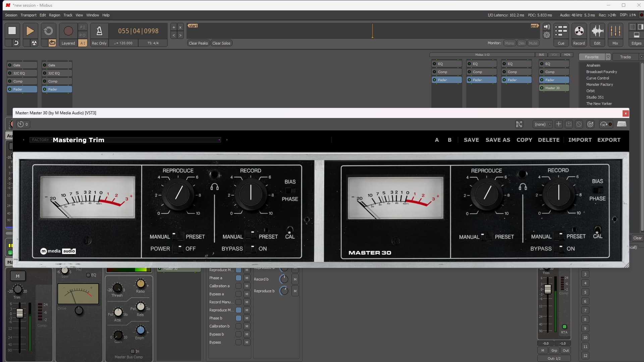Viewport: 644px width, 362px height.
Task: Open the Session menu
Action: pyautogui.click(x=11, y=15)
